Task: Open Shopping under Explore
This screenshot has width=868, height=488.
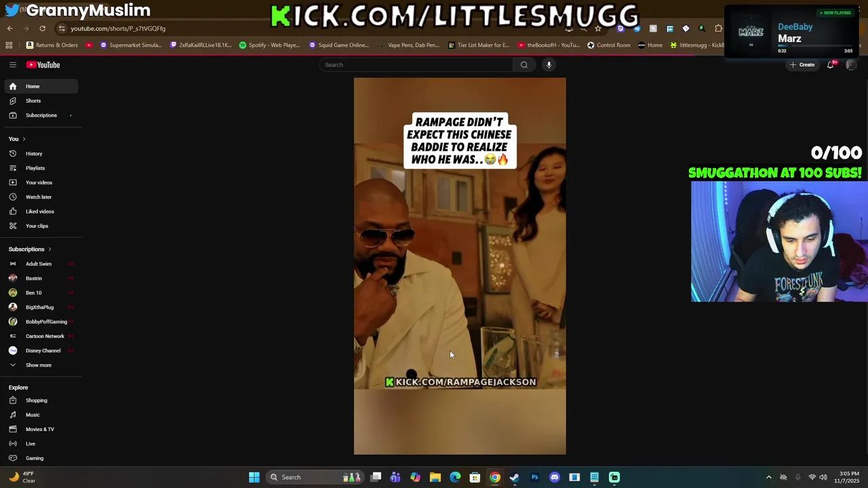Action: pos(41,401)
